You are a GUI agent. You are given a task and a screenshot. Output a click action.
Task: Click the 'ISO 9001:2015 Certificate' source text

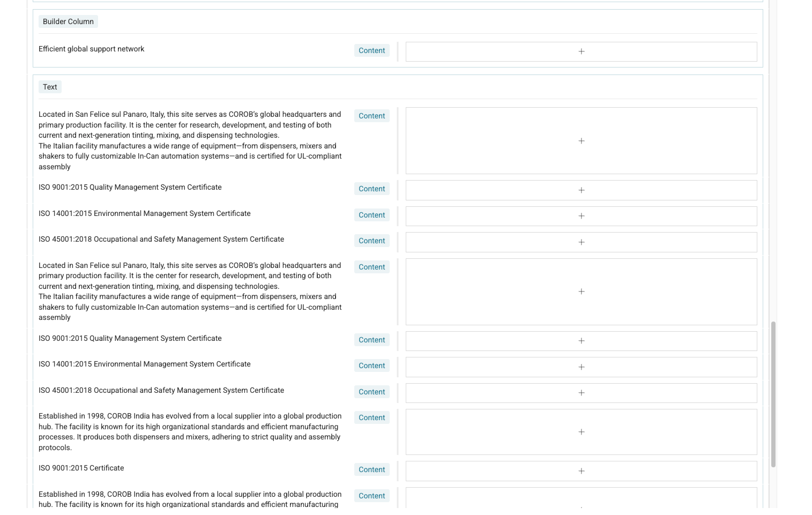pyautogui.click(x=81, y=468)
